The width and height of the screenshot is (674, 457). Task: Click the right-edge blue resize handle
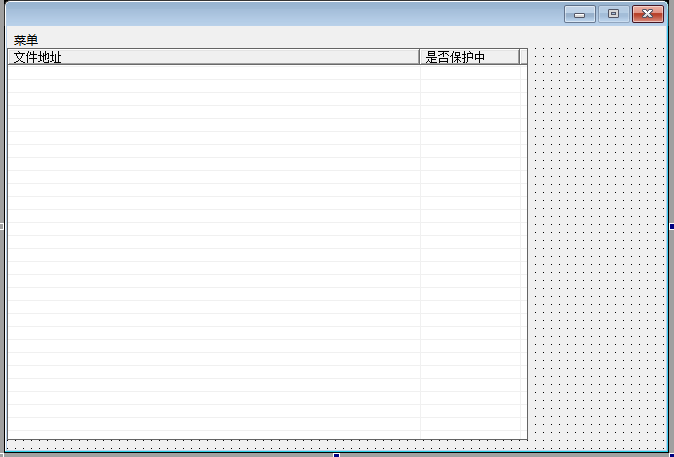tap(671, 227)
